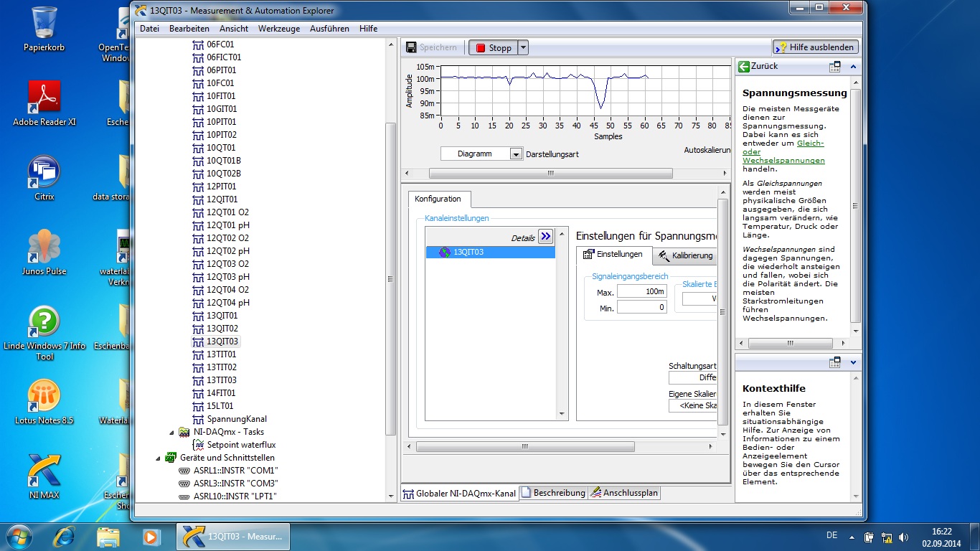Click the network icon in the system tray
This screenshot has width=980, height=551.
click(x=887, y=536)
